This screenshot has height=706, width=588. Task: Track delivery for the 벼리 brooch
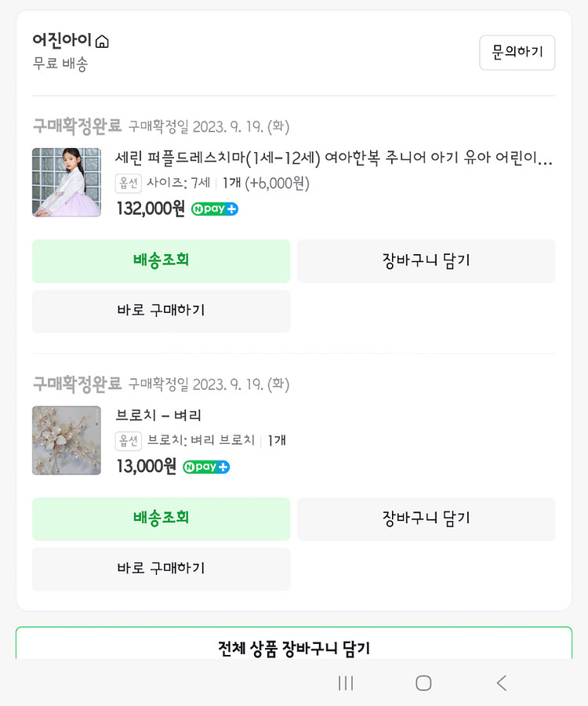click(161, 519)
